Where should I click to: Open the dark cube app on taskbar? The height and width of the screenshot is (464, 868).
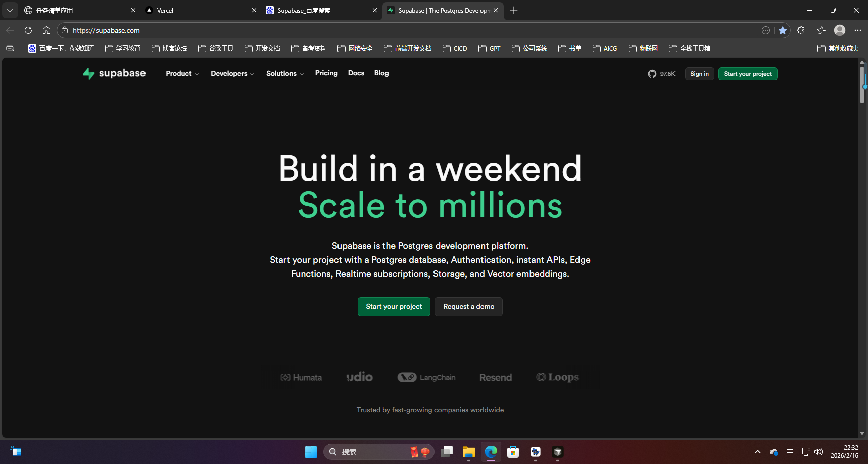[558, 452]
